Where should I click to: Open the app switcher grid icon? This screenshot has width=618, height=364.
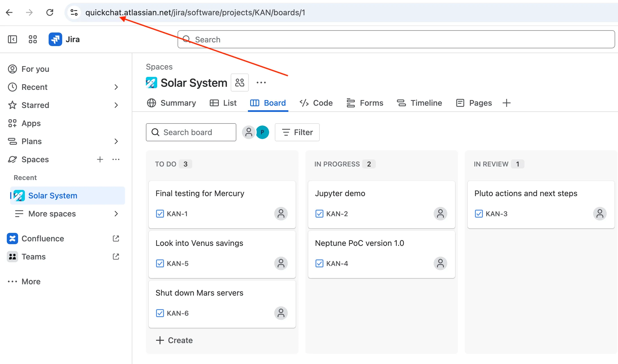pos(33,39)
